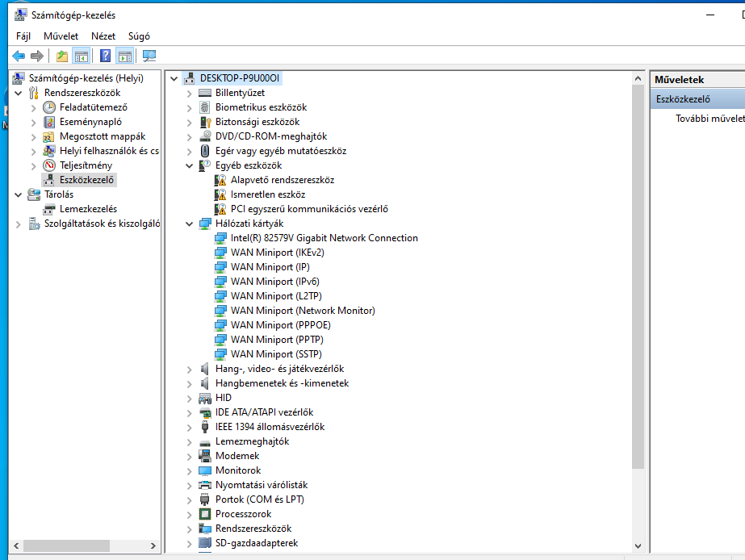Viewport: 745px width, 560px height.
Task: Click the warning icon of Ismeretlen eszköz
Action: pyautogui.click(x=220, y=194)
